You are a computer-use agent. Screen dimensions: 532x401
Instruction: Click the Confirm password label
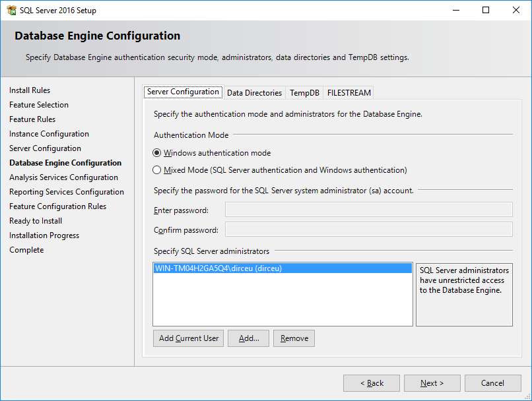click(x=186, y=230)
